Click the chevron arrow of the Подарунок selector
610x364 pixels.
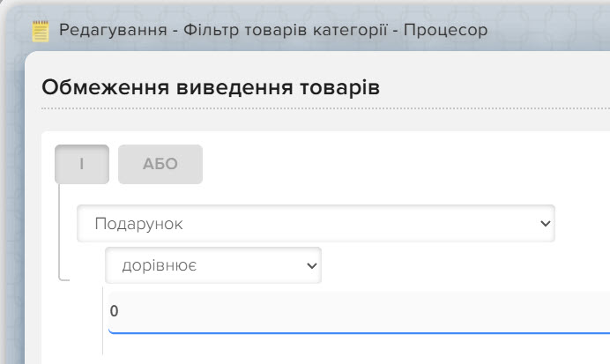[x=546, y=224]
